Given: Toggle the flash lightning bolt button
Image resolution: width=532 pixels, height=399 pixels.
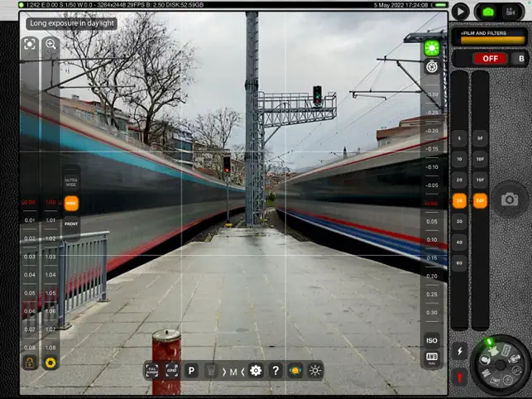Looking at the screenshot, I should 460,351.
